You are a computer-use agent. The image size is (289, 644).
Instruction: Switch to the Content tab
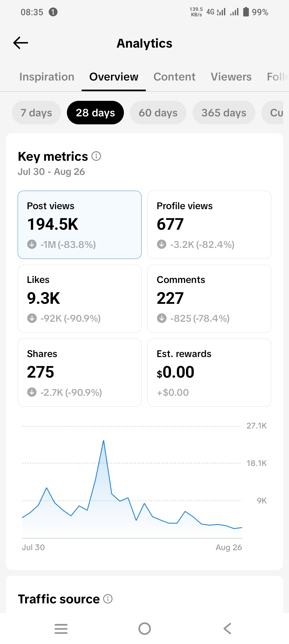[x=174, y=77]
